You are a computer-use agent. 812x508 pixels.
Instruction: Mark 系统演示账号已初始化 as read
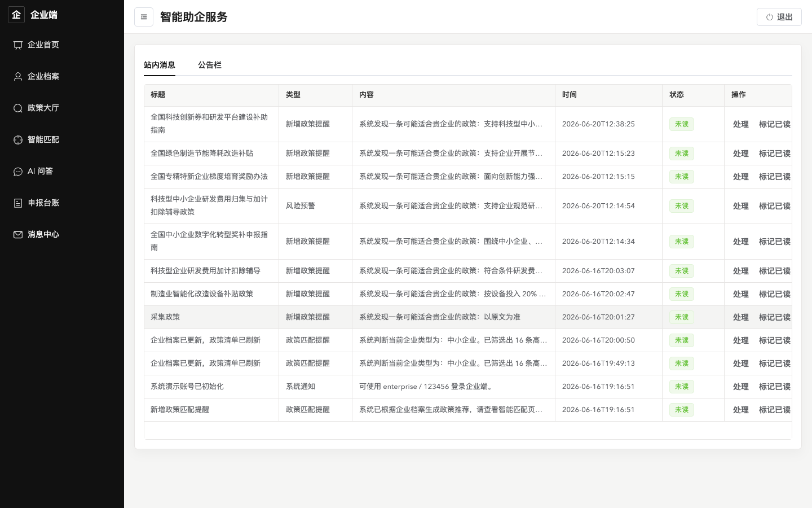coord(775,387)
